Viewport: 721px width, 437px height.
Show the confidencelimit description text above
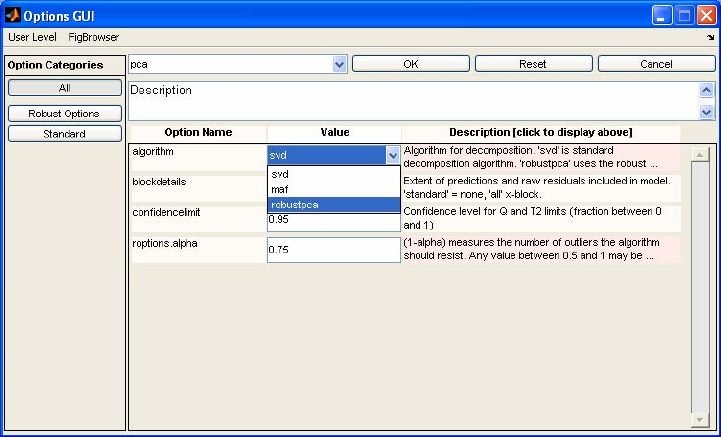coord(541,218)
